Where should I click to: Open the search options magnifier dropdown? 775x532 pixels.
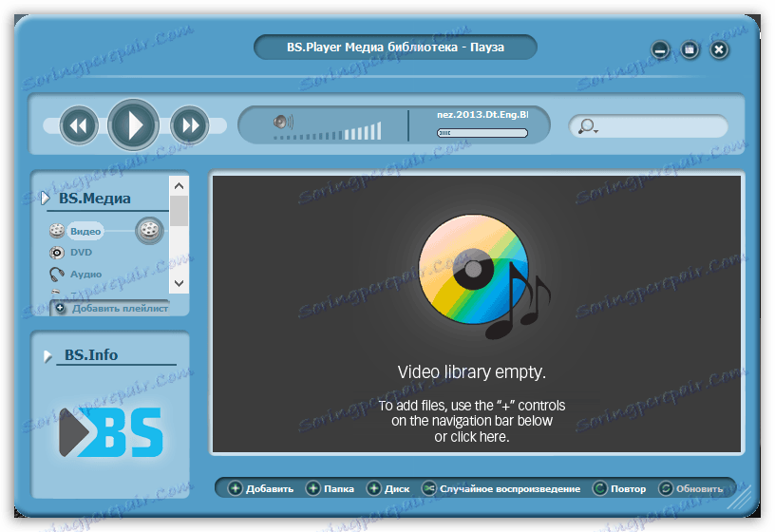(588, 126)
